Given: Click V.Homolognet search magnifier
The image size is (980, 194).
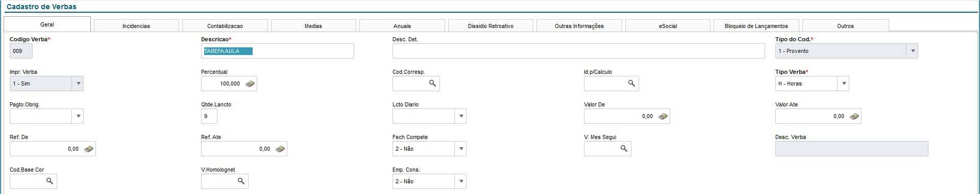Looking at the screenshot, I should 241,181.
